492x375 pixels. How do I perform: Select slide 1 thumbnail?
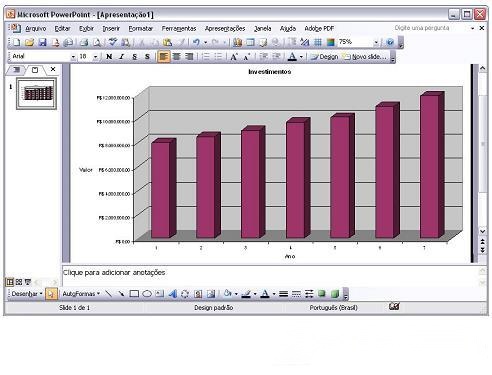(37, 93)
